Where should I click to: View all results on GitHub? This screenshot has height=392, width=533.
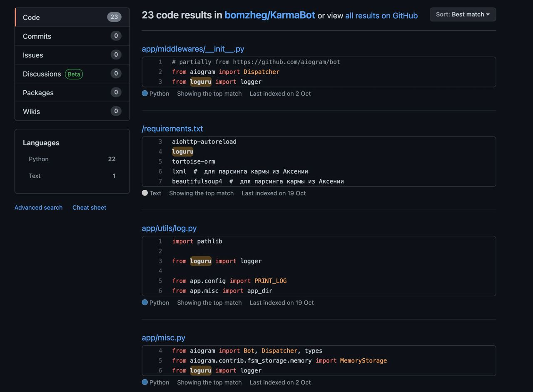381,15
